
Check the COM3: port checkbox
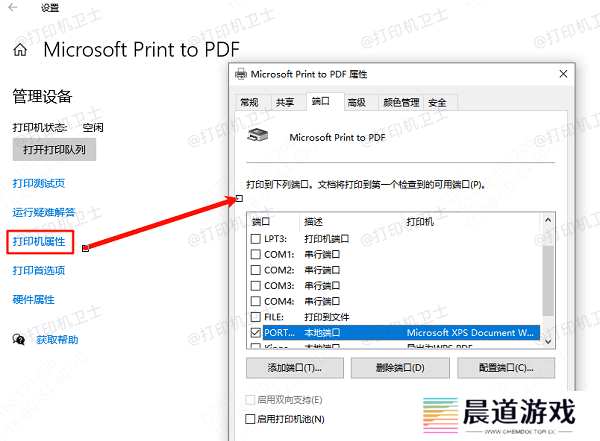coord(255,286)
